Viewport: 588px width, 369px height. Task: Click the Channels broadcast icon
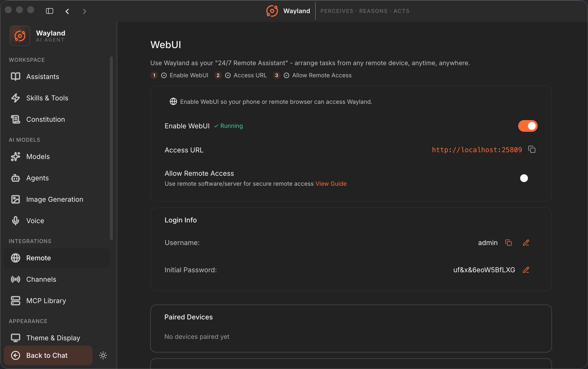16,279
